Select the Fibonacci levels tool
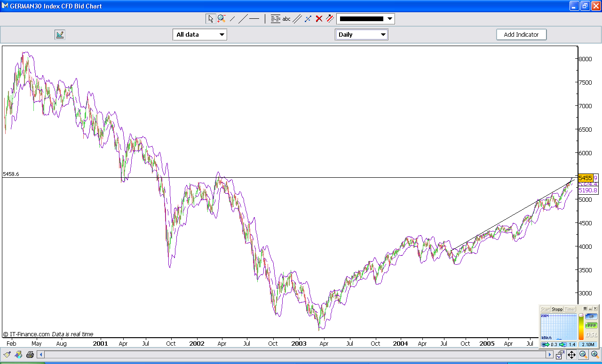Viewport: 602px width, 364px height. [276, 19]
